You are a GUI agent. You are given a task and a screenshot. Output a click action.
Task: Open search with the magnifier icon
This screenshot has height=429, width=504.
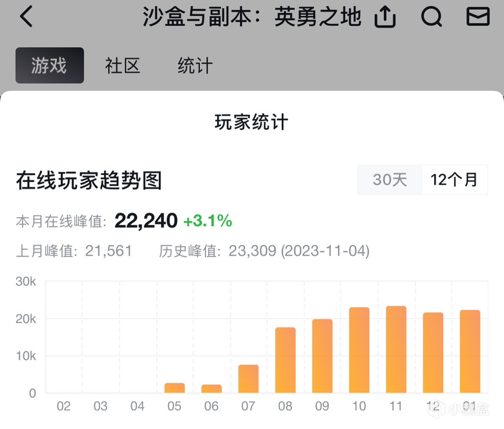tap(432, 16)
